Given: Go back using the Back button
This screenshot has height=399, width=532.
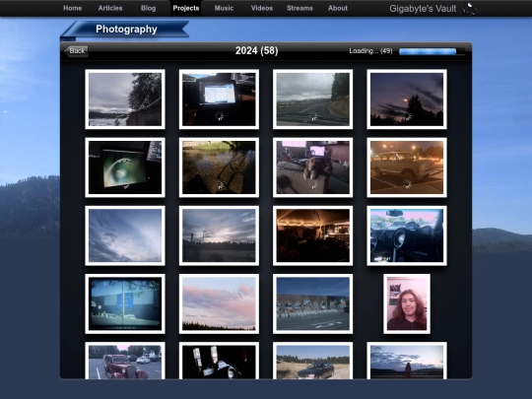Looking at the screenshot, I should pos(76,51).
